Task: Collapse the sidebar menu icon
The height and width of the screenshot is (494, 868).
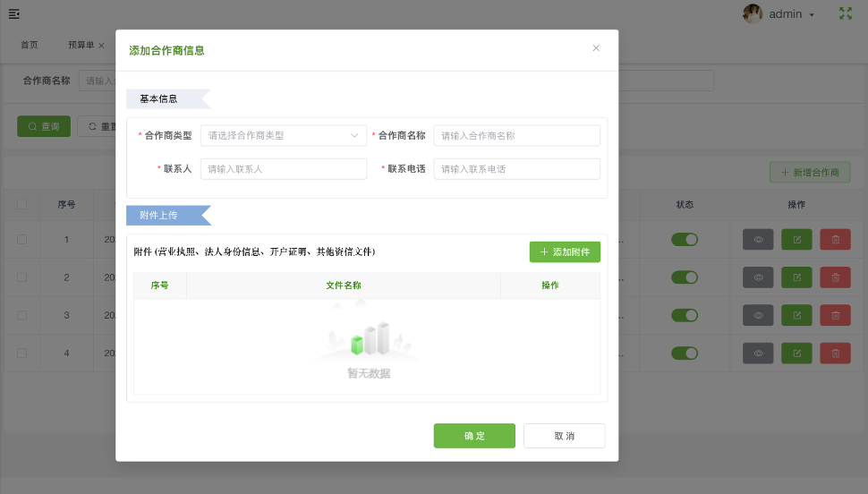Action: click(x=13, y=13)
